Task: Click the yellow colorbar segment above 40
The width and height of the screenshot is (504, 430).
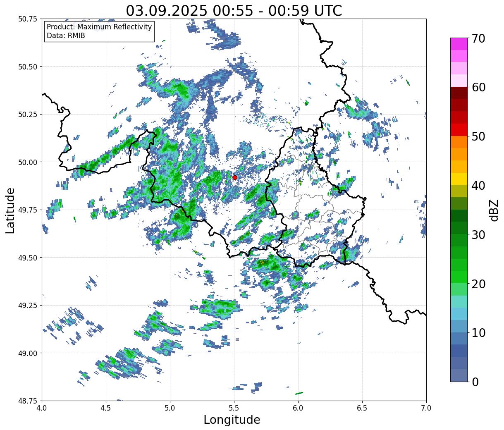Action: pyautogui.click(x=459, y=179)
